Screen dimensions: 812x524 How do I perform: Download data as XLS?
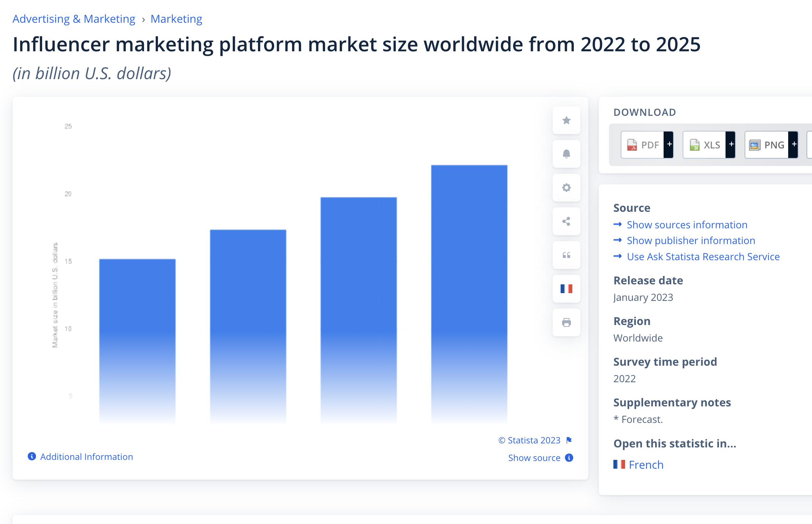coord(705,145)
